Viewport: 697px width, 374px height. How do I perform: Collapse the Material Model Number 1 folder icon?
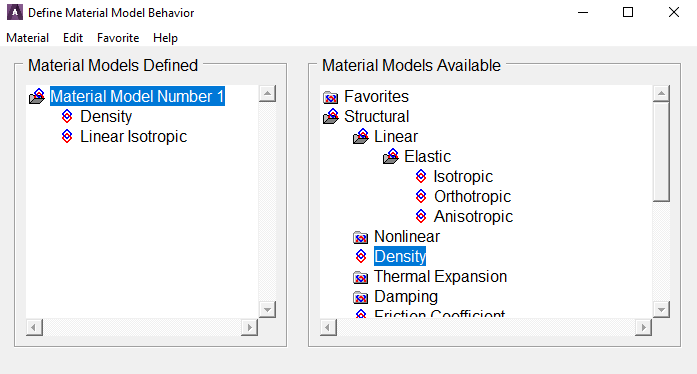point(37,96)
